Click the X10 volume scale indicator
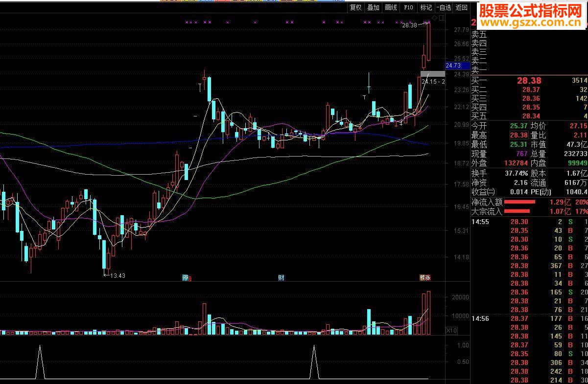This screenshot has height=384, width=588. click(x=451, y=331)
